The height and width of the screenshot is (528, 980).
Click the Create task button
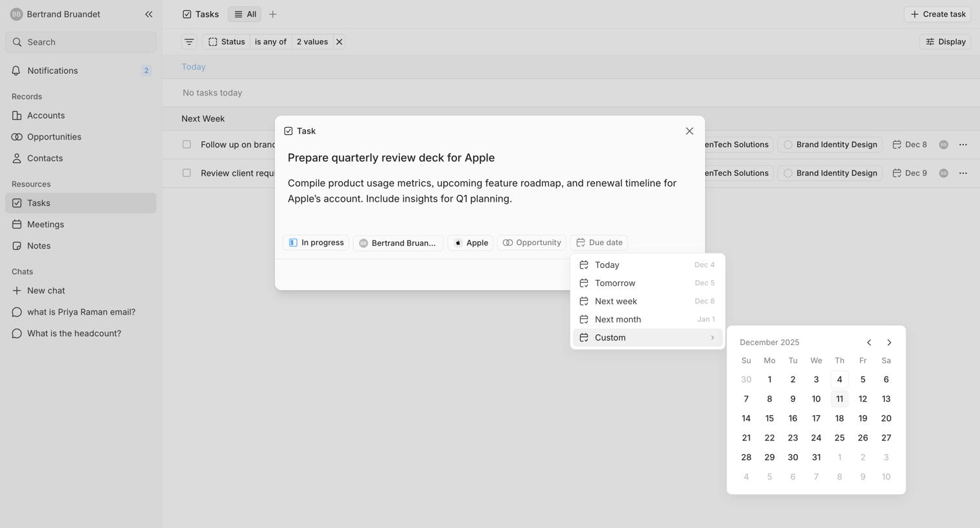(x=938, y=14)
